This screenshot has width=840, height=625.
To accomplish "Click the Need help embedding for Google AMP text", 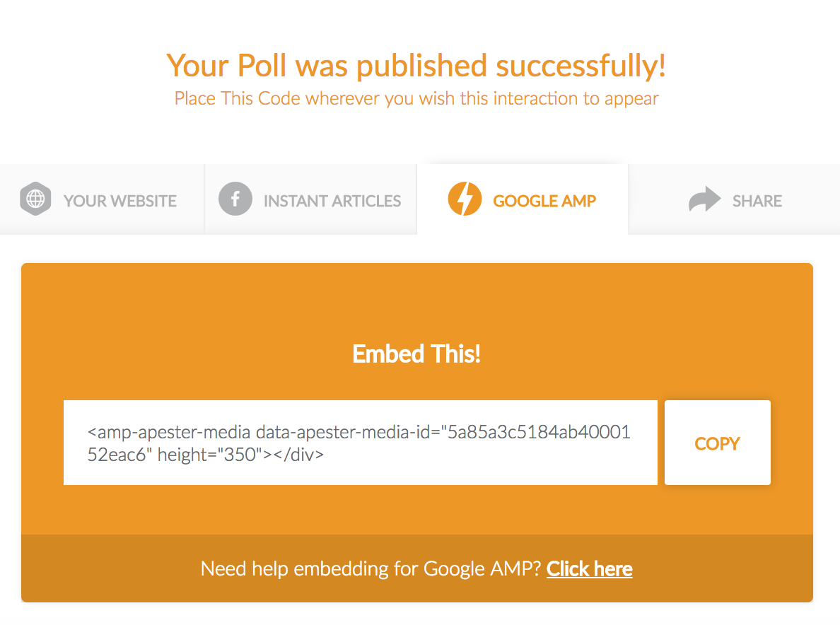I will pyautogui.click(x=371, y=568).
